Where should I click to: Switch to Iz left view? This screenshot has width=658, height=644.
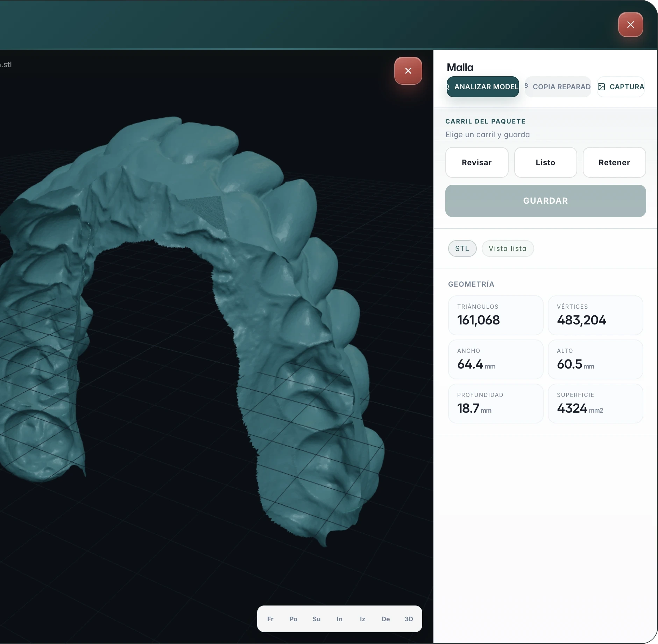[x=362, y=619]
